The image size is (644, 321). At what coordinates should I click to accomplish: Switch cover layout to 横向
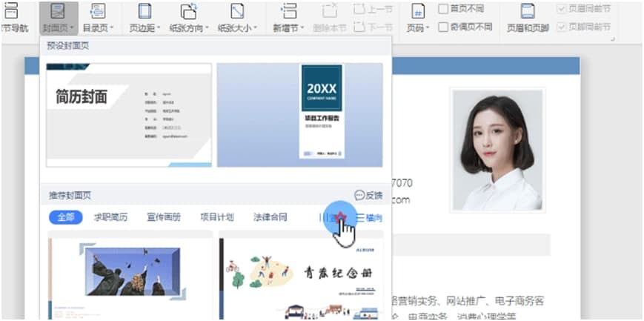[x=369, y=218]
